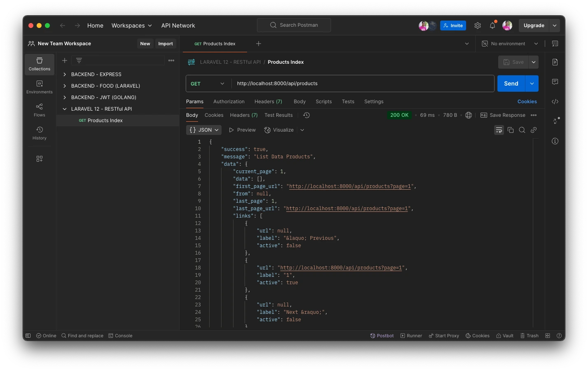The height and width of the screenshot is (371, 588).
Task: Open the Environments sidebar panel
Action: point(40,87)
